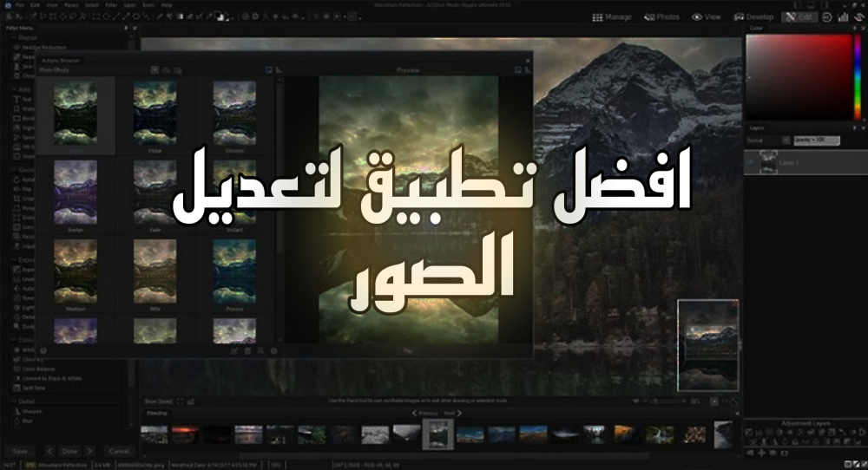Viewport: 868px width, 470px height.
Task: Collapse the Add group in Filter Menu
Action: click(x=16, y=89)
